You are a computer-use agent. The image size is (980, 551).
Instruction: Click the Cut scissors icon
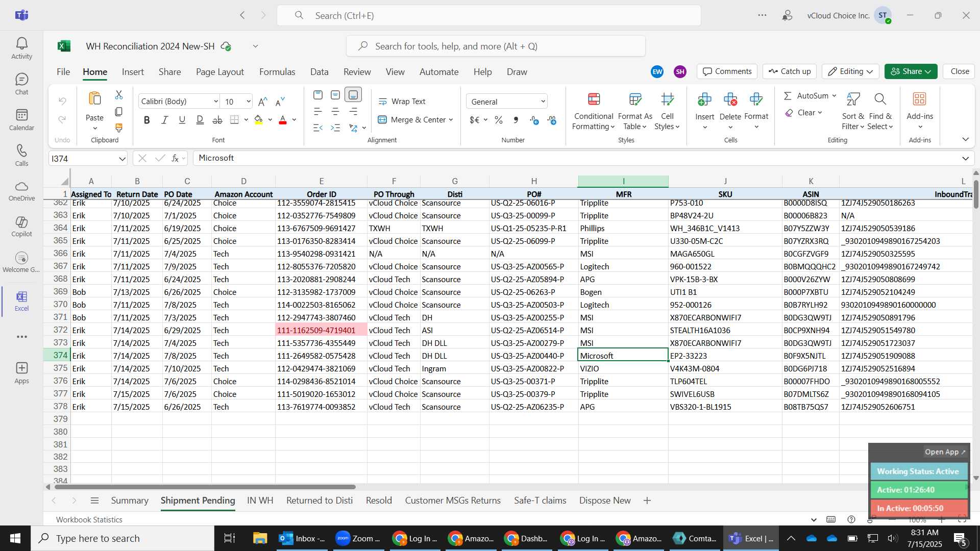119,95
